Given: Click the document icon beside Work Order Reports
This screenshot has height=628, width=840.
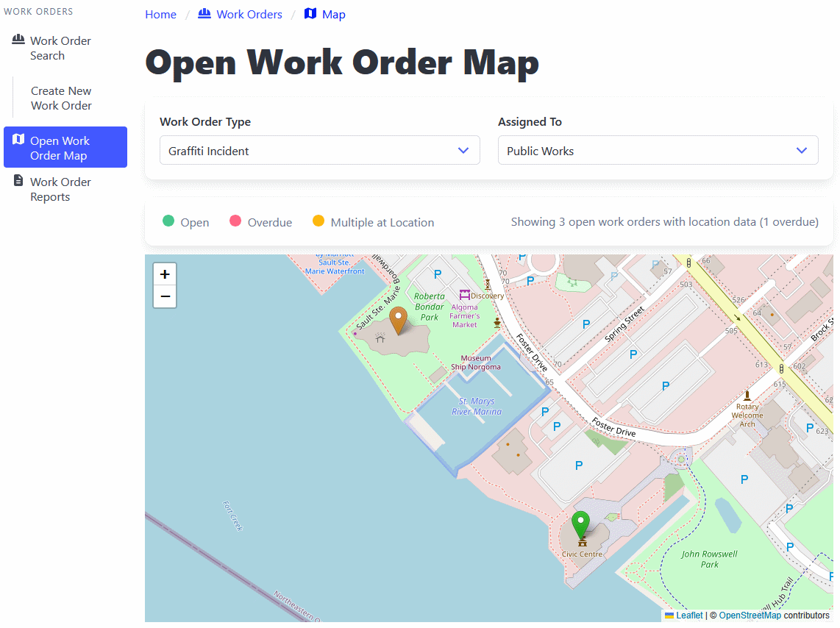Looking at the screenshot, I should point(18,180).
